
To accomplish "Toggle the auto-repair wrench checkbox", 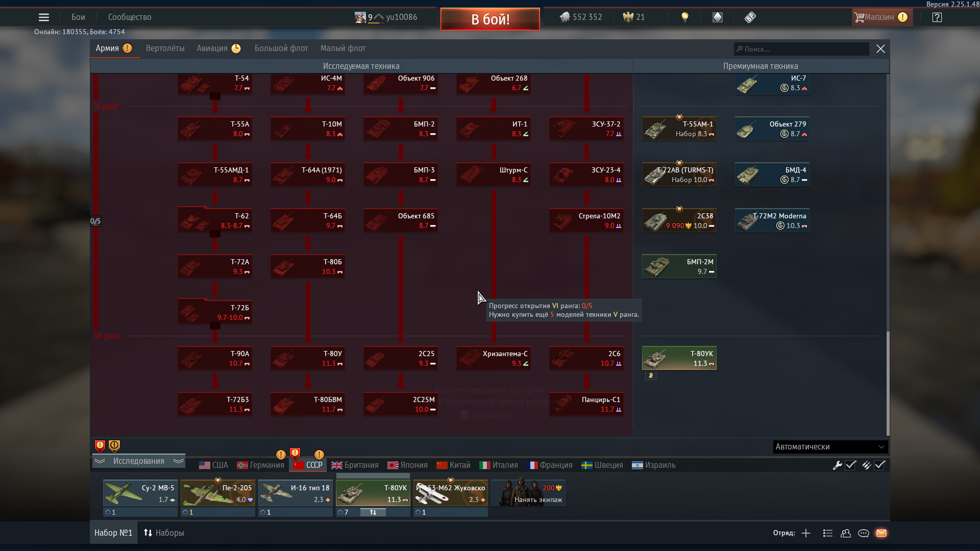I will click(x=850, y=465).
